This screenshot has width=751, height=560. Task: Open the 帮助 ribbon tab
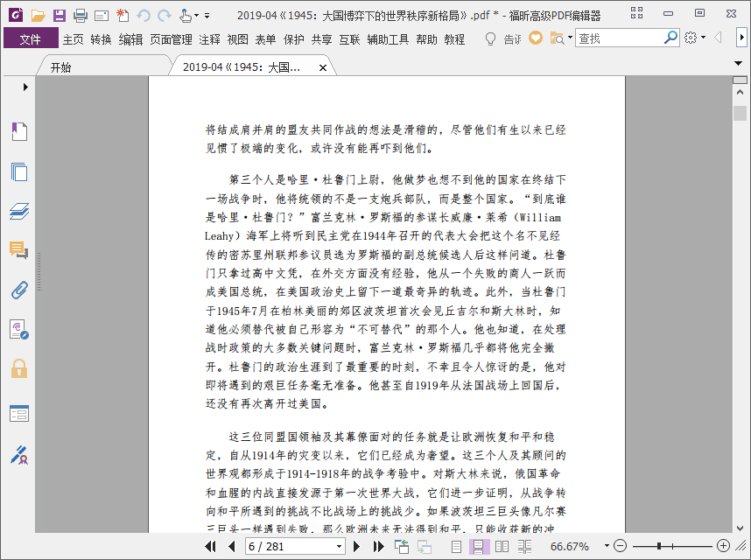pos(426,39)
